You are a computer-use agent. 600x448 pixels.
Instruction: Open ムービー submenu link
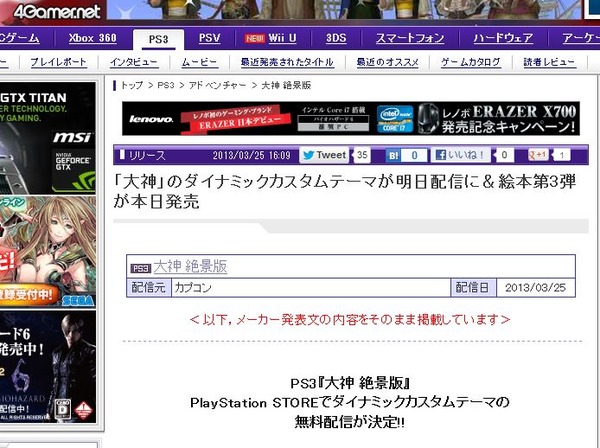pos(199,62)
